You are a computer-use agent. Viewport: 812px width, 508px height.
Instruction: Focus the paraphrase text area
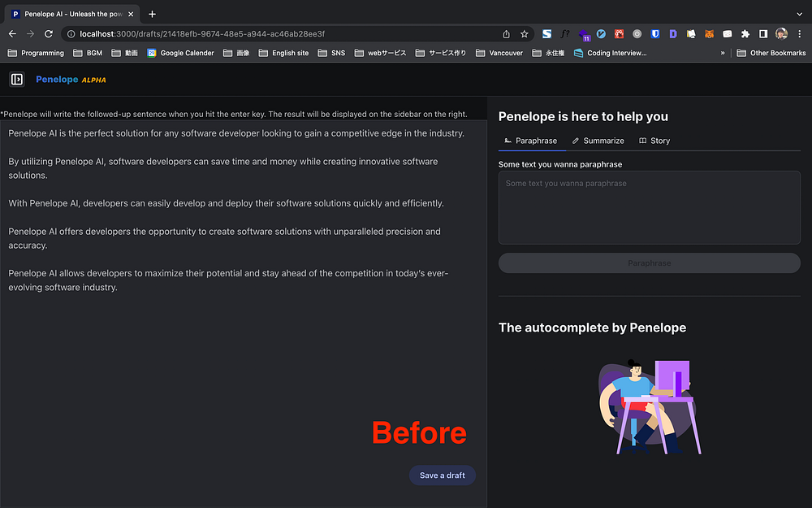pos(650,207)
